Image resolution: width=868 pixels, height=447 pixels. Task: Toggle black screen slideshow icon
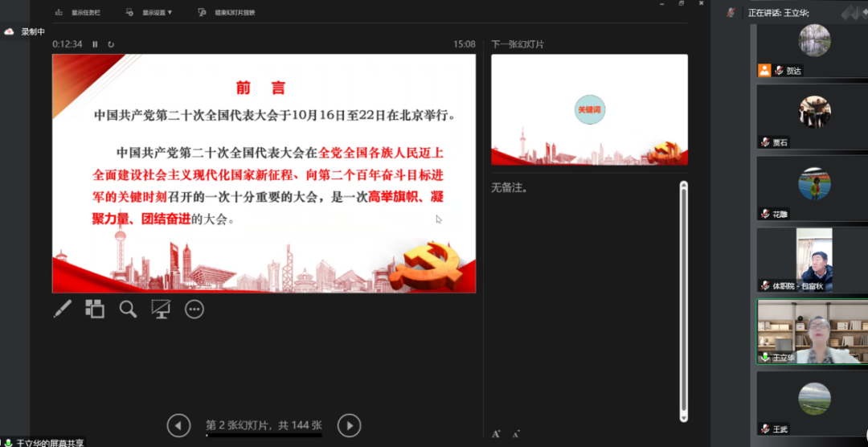(x=161, y=309)
